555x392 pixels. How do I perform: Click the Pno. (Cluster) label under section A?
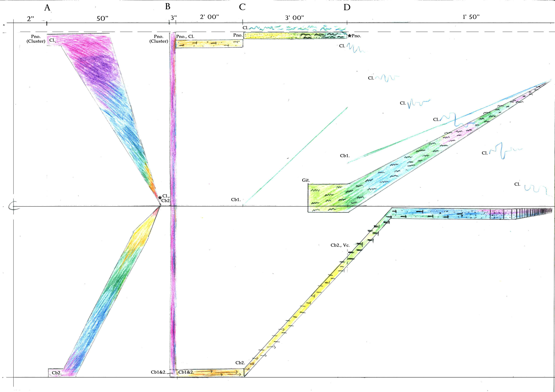pos(36,39)
